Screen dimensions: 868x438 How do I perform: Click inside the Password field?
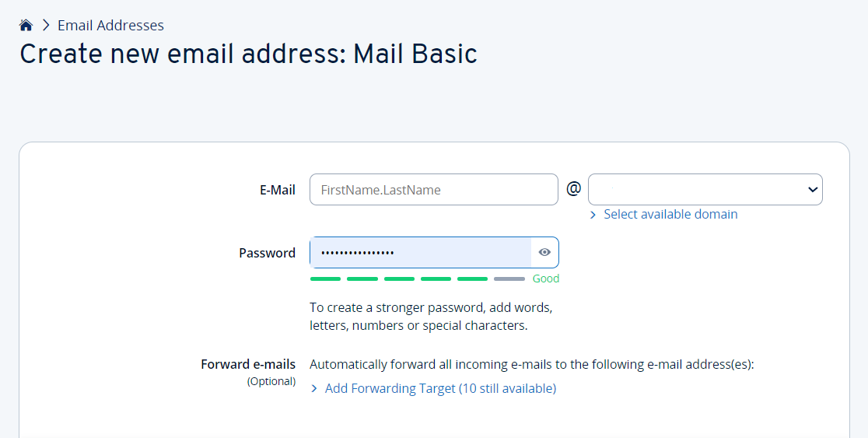coord(420,252)
